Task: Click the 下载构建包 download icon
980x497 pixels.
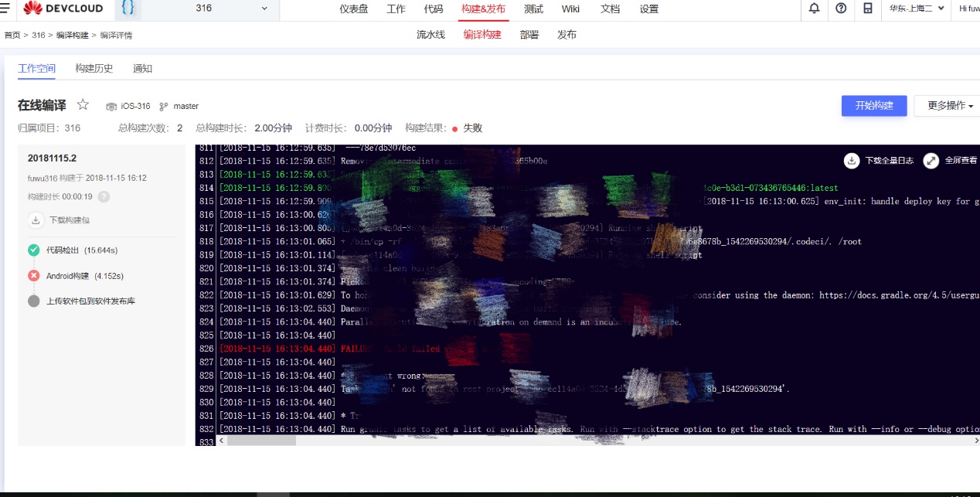Action: [36, 220]
